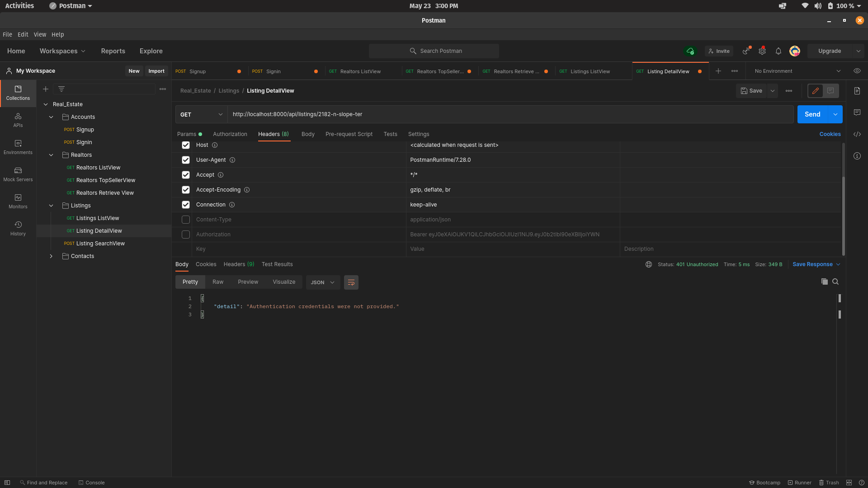Toggle response line wrap icon
This screenshot has height=488, width=868.
351,282
